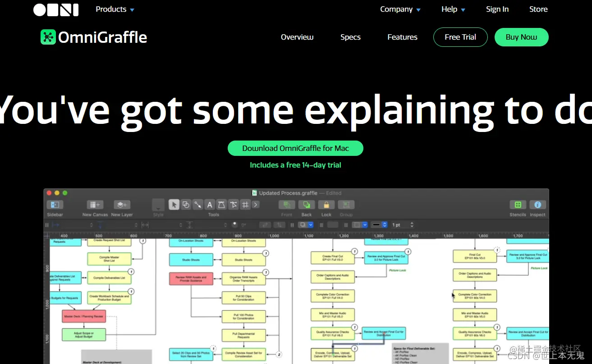The height and width of the screenshot is (364, 592).
Task: Select the 'Pull Departmental Requests' box
Action: tap(243, 336)
